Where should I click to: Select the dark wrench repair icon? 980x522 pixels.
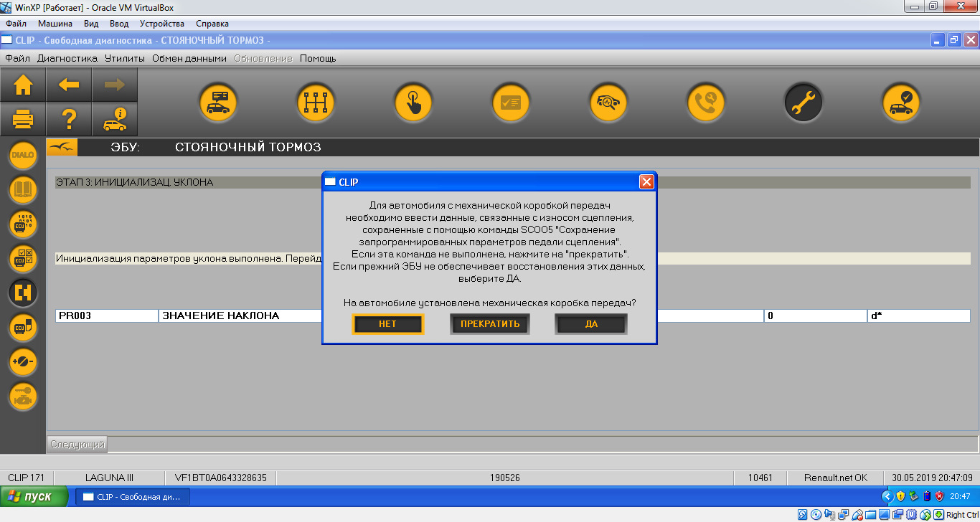pyautogui.click(x=804, y=103)
